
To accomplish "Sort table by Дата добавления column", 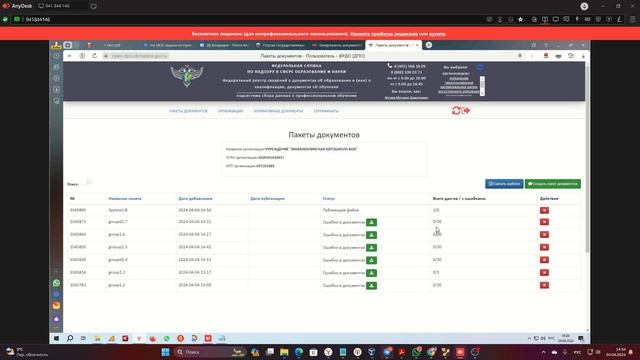I will 195,199.
